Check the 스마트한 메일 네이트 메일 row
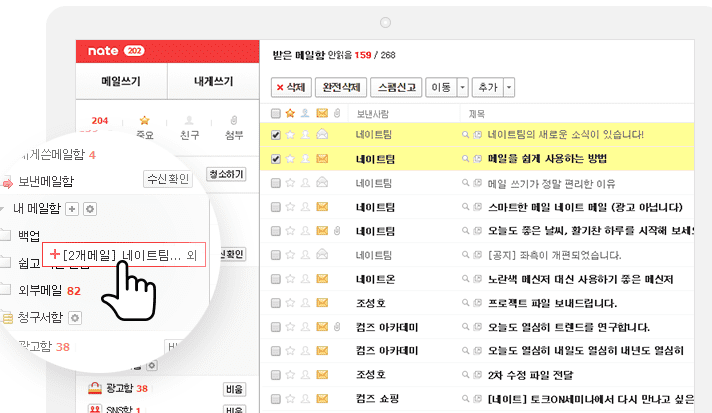This screenshot has width=712, height=413. (x=276, y=207)
